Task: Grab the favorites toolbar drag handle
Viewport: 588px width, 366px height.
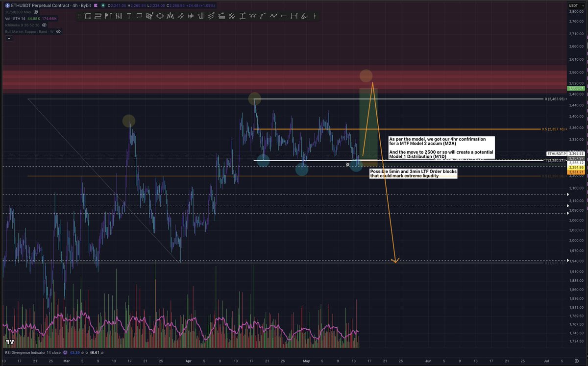Action: point(79,16)
